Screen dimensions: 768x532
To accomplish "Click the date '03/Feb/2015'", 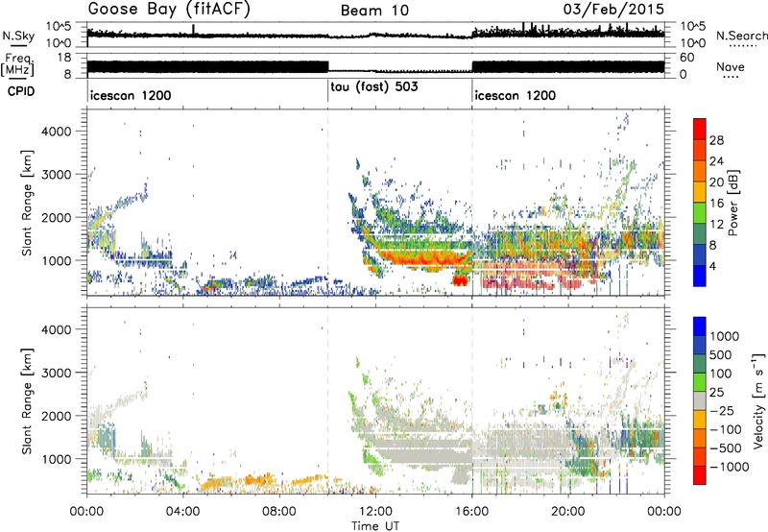I will 613,9.
